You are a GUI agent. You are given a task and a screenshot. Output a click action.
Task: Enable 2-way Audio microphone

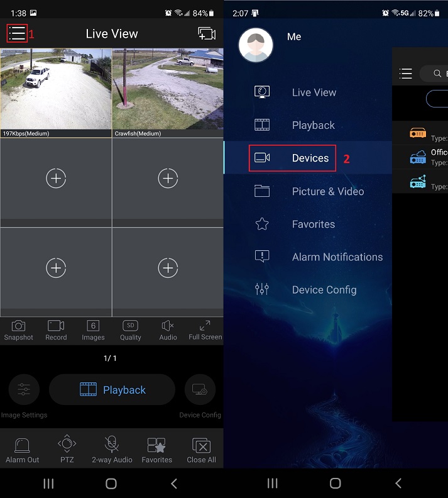click(112, 450)
